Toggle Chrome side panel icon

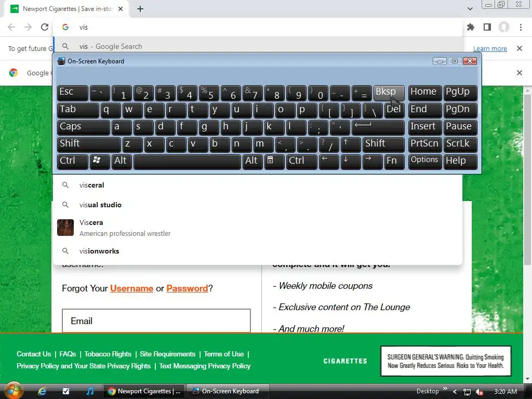(487, 27)
